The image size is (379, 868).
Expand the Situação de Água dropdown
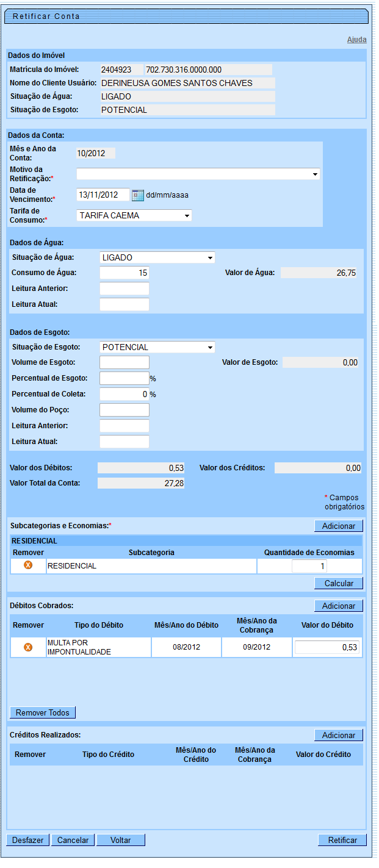click(157, 257)
